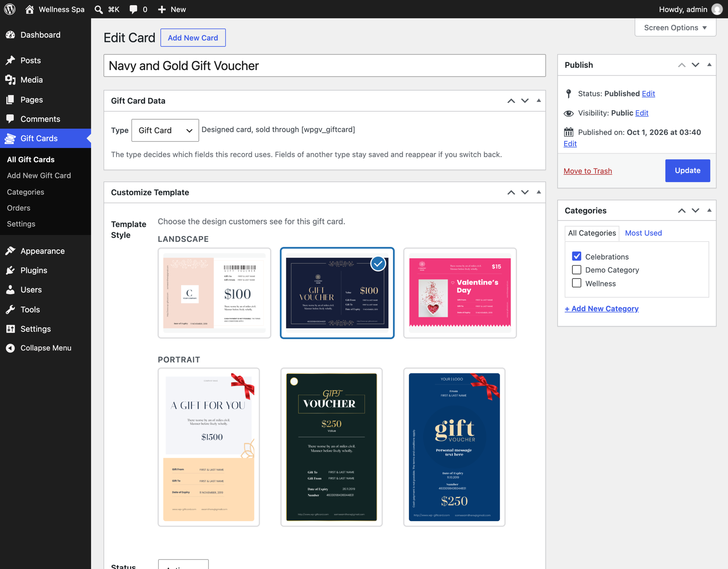Move Gift Card Data panel down
The height and width of the screenshot is (569, 728).
pos(525,101)
